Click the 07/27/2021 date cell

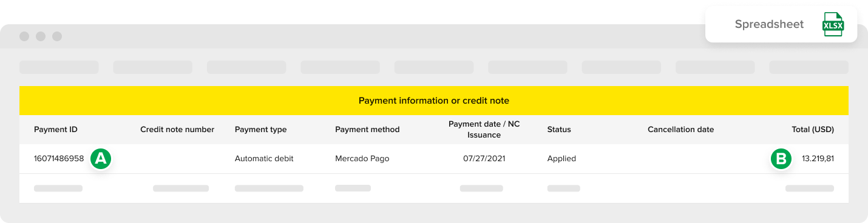(x=484, y=159)
